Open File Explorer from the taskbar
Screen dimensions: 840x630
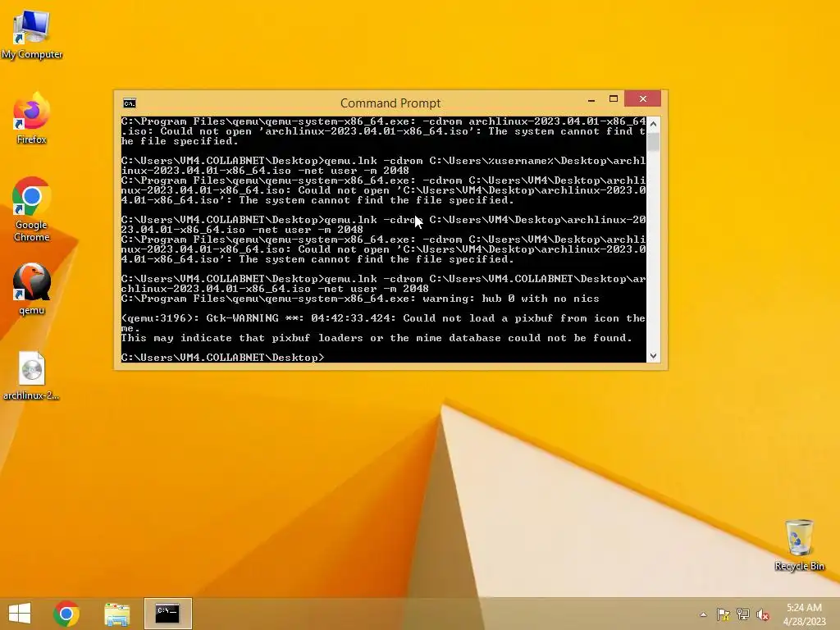tap(116, 614)
